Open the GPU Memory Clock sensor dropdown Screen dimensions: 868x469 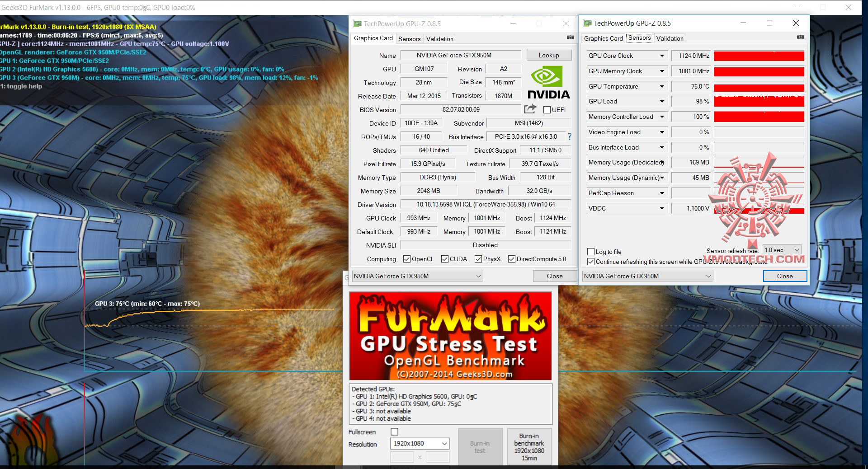[x=662, y=71]
